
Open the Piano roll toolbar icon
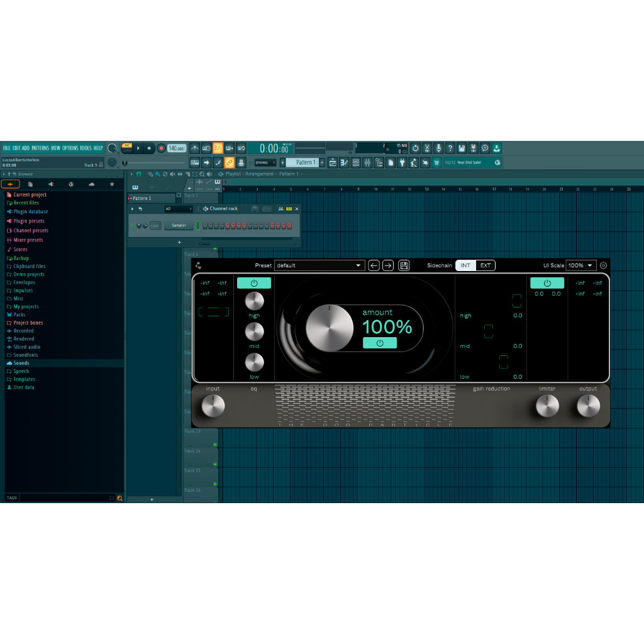(345, 162)
